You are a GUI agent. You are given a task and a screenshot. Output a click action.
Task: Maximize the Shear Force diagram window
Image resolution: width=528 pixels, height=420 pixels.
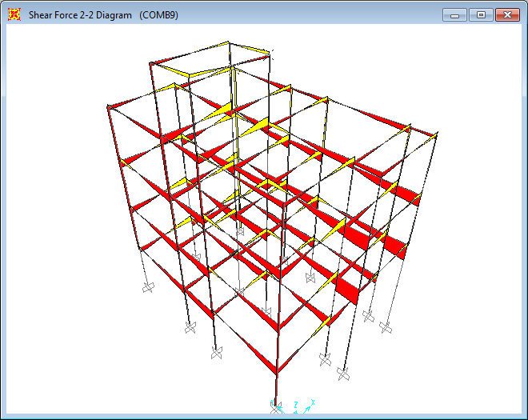(x=481, y=14)
